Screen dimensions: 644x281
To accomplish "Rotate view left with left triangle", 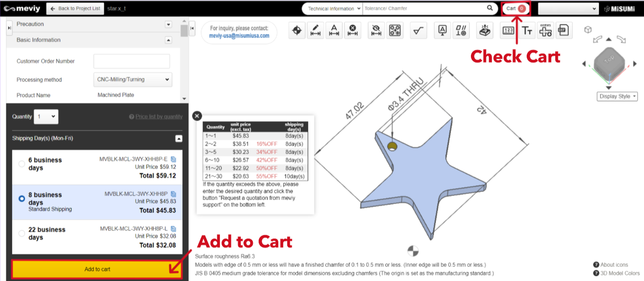I will [x=584, y=64].
